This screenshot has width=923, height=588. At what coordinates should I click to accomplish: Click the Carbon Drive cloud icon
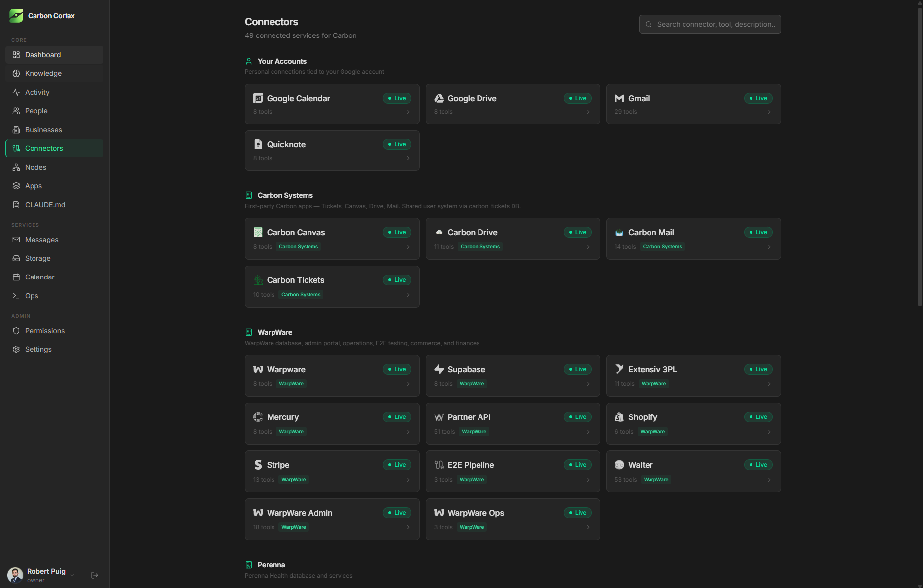click(x=439, y=232)
